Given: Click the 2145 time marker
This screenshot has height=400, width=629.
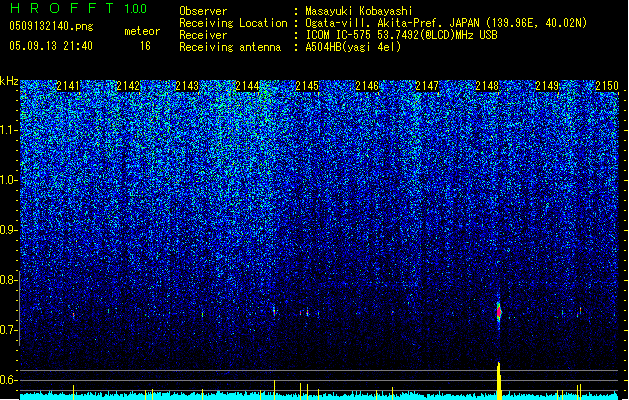Looking at the screenshot, I should 307,86.
